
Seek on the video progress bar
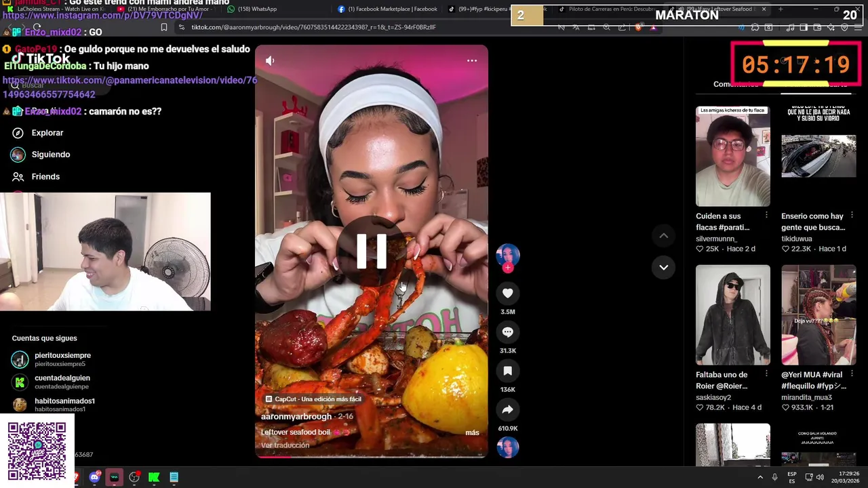click(371, 456)
